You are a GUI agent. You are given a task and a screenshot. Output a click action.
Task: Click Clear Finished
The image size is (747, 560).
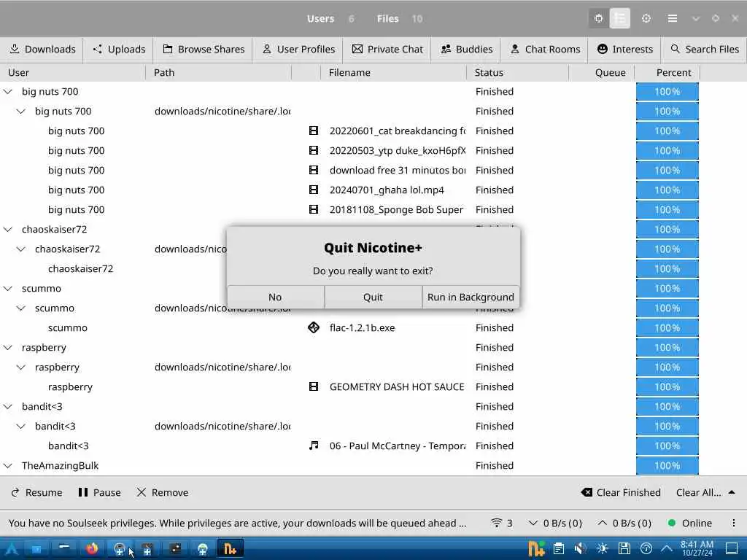[x=621, y=492]
